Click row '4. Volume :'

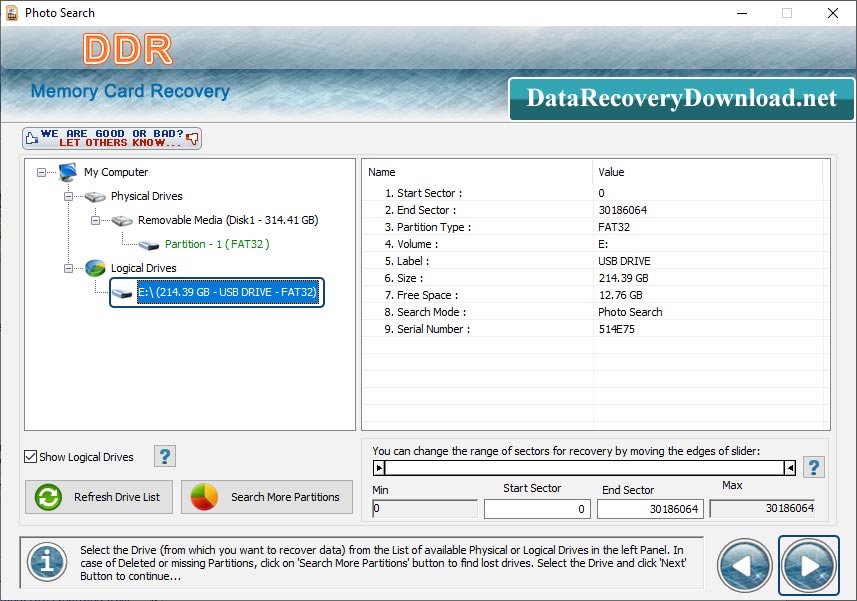coord(595,244)
